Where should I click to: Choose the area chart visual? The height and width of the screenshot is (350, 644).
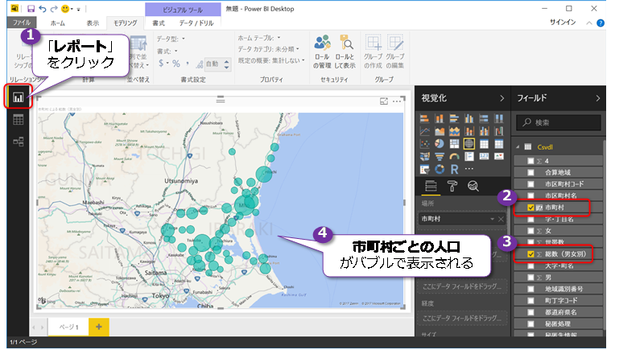(440, 131)
